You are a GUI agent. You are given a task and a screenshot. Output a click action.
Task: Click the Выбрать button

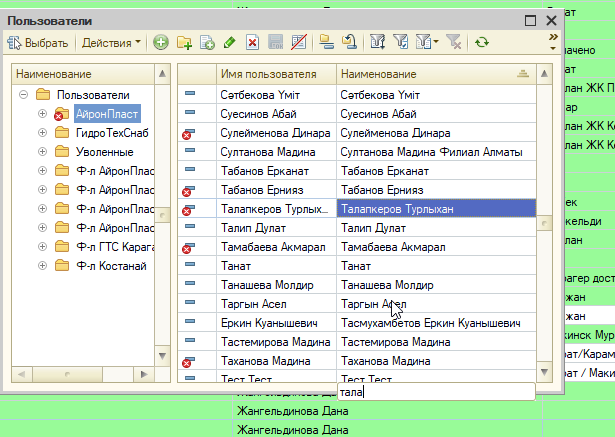point(38,42)
